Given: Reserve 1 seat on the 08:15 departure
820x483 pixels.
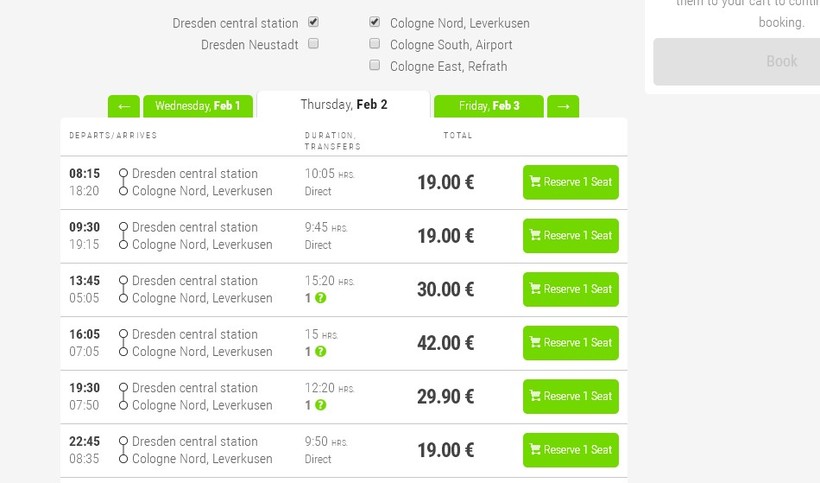Looking at the screenshot, I should coord(570,182).
